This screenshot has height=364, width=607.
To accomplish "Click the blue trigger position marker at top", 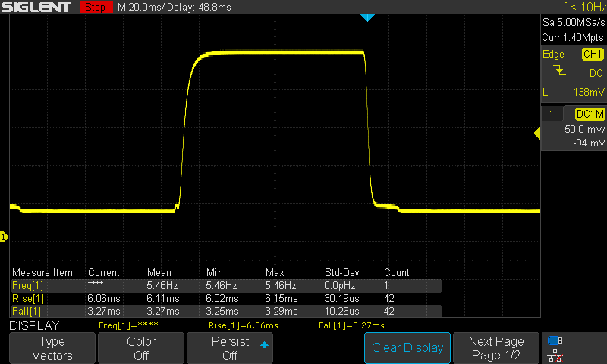I will point(367,17).
